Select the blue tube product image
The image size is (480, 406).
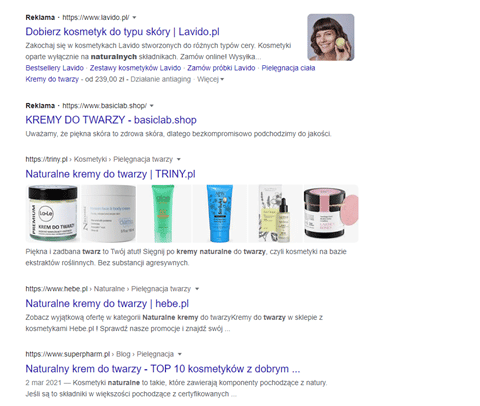pyautogui.click(x=220, y=213)
